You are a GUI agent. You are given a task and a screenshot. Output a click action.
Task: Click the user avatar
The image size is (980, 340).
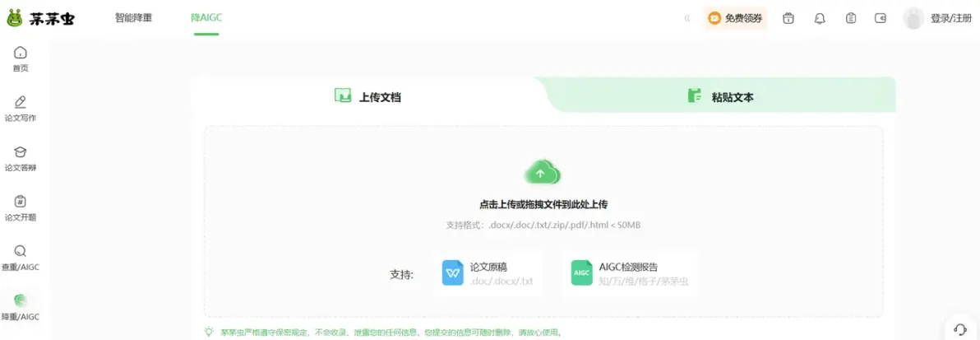(913, 18)
